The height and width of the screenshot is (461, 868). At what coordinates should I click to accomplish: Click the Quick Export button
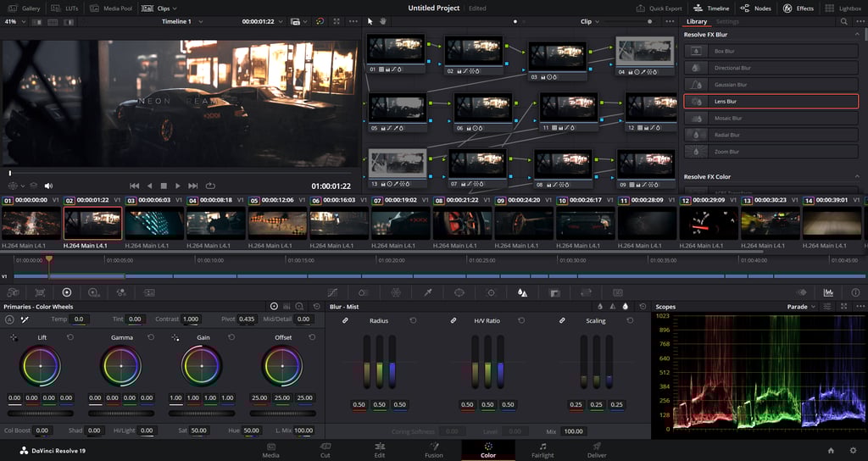(660, 8)
